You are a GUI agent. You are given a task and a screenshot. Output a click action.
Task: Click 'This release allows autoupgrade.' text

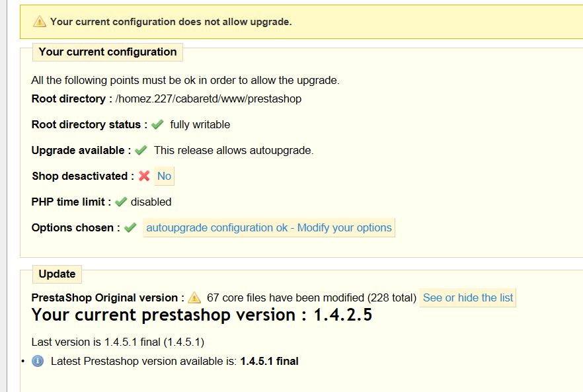pyautogui.click(x=233, y=150)
